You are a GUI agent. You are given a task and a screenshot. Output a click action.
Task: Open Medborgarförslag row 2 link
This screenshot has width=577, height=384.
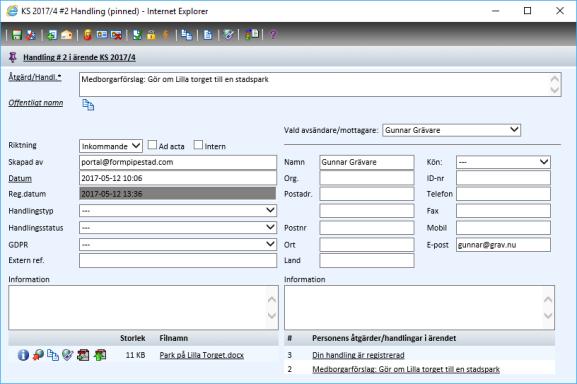pyautogui.click(x=406, y=369)
